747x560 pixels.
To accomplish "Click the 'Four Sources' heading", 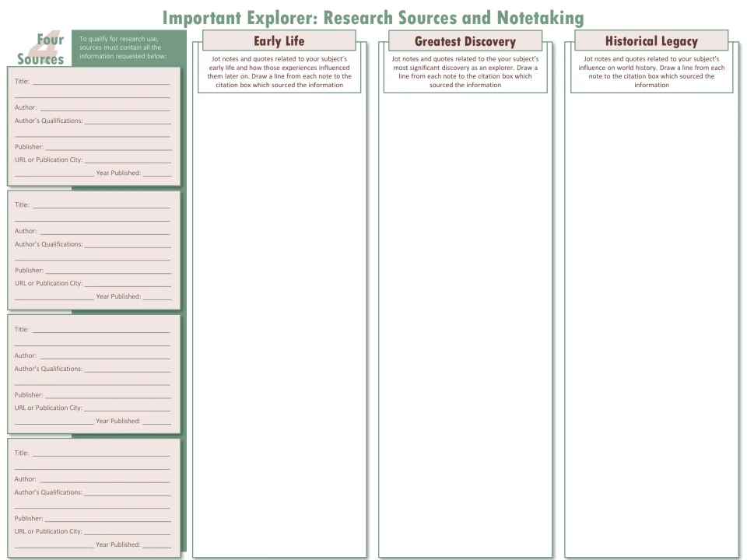I will (x=41, y=49).
